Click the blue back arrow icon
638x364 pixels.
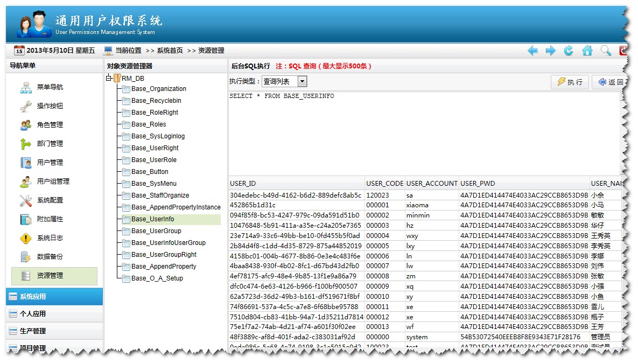(532, 50)
